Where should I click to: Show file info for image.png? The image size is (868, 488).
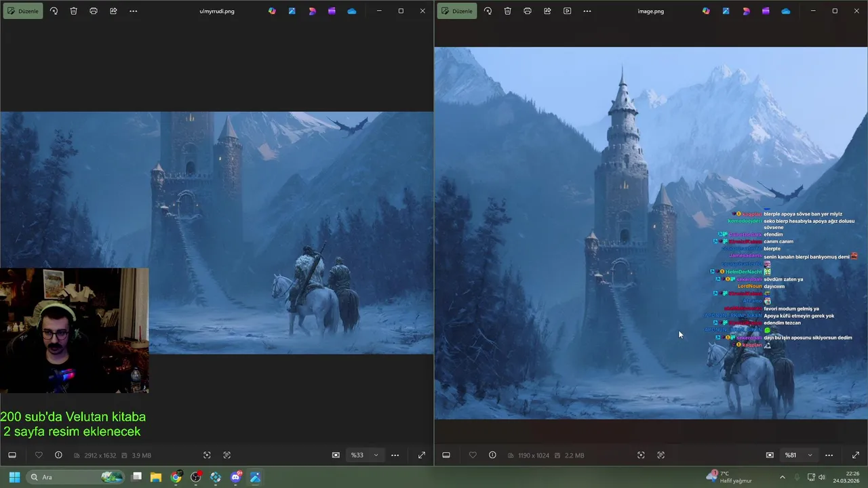click(x=492, y=455)
